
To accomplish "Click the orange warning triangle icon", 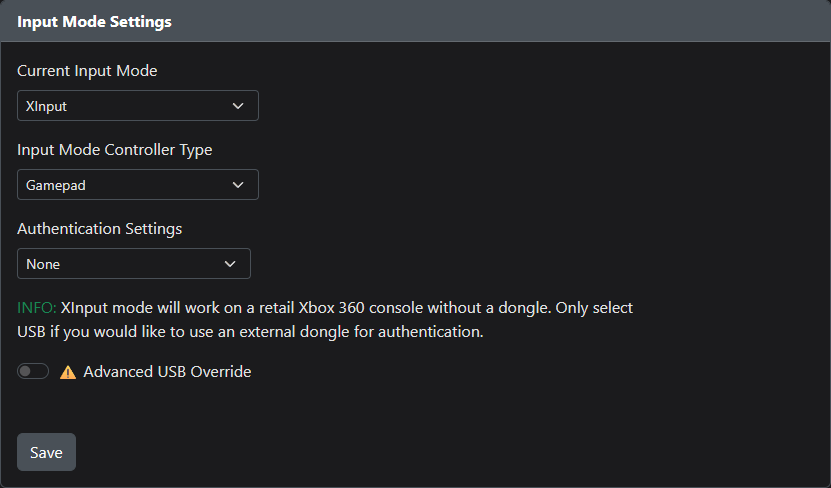I will (68, 372).
